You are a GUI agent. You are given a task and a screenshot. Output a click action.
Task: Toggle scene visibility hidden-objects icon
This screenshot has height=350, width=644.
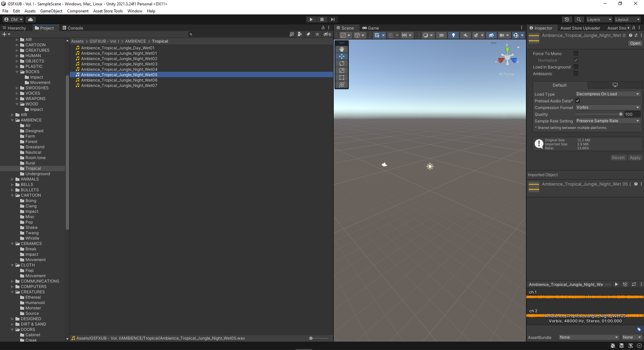pos(491,35)
